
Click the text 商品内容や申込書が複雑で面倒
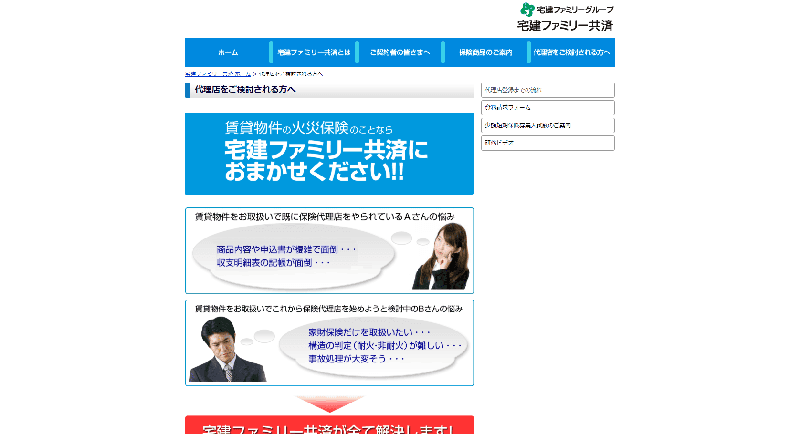pyautogui.click(x=286, y=249)
